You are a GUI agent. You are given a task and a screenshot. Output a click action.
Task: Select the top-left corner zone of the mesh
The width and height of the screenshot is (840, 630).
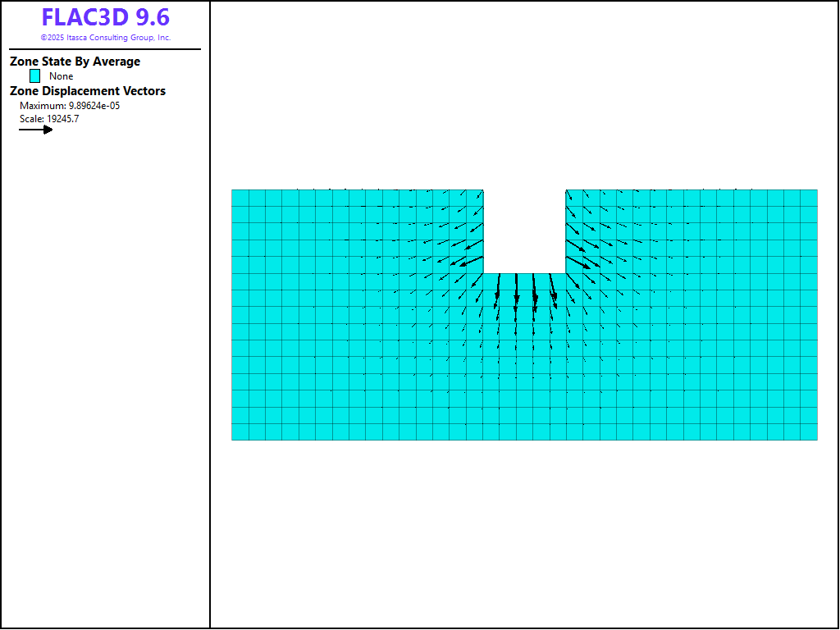(240, 198)
